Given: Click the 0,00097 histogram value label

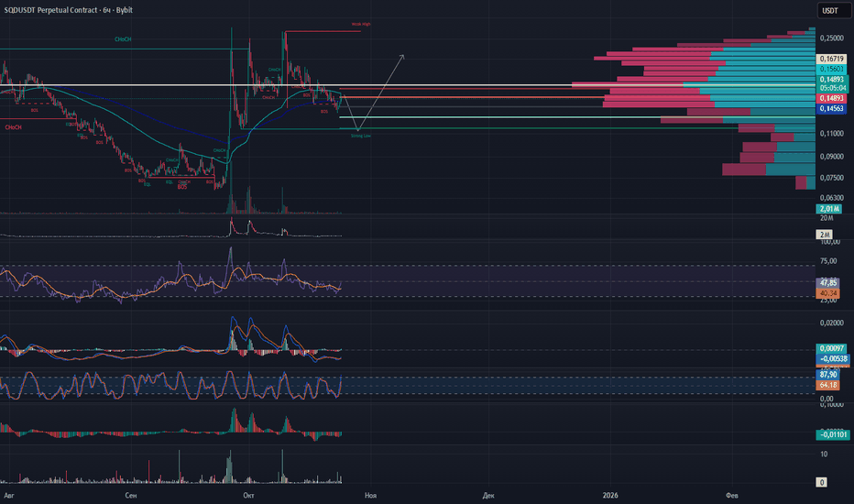Looking at the screenshot, I should [x=832, y=349].
